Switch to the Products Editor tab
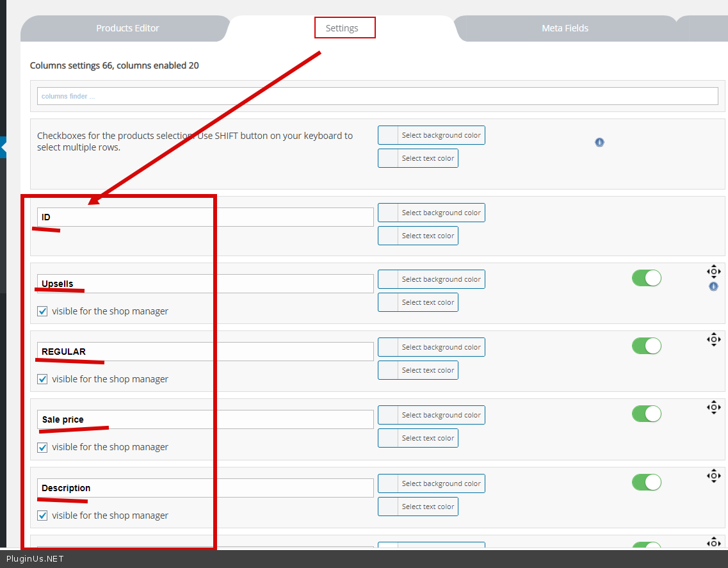The image size is (728, 568). coord(127,28)
